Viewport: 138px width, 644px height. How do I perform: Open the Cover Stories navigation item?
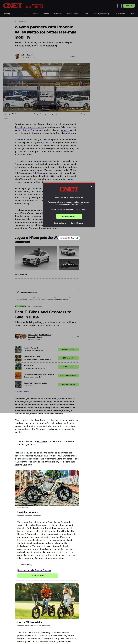[x=120, y=14]
